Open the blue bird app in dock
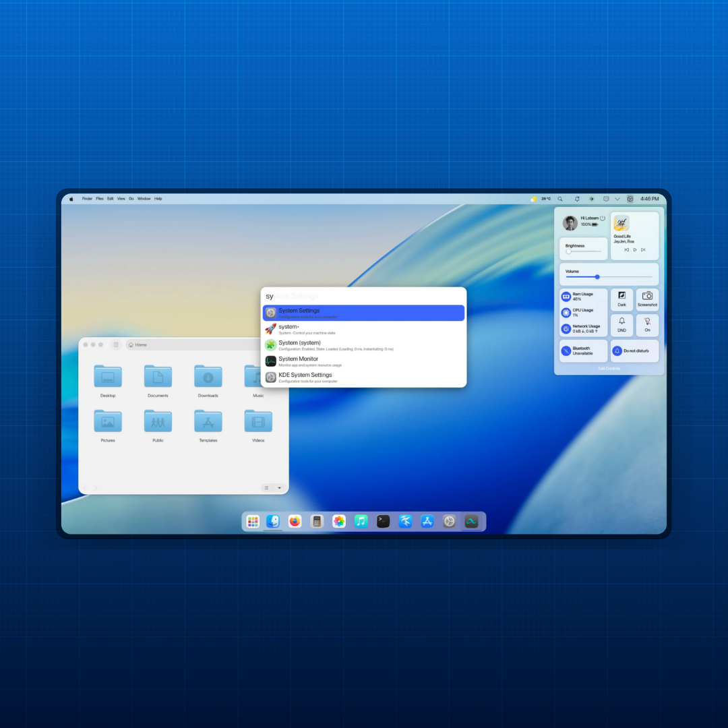This screenshot has height=728, width=728. tap(405, 521)
